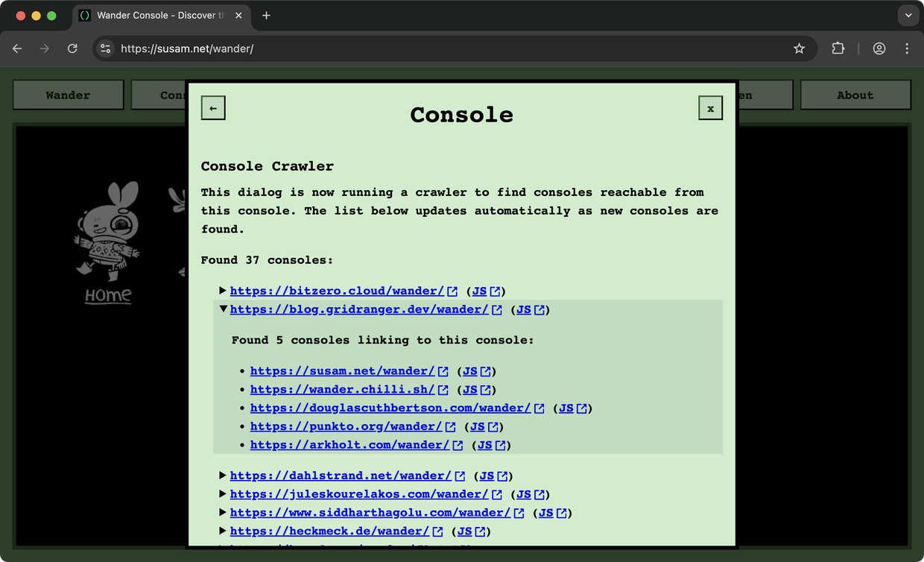
Task: Close the Console dialog with x button
Action: 710,108
